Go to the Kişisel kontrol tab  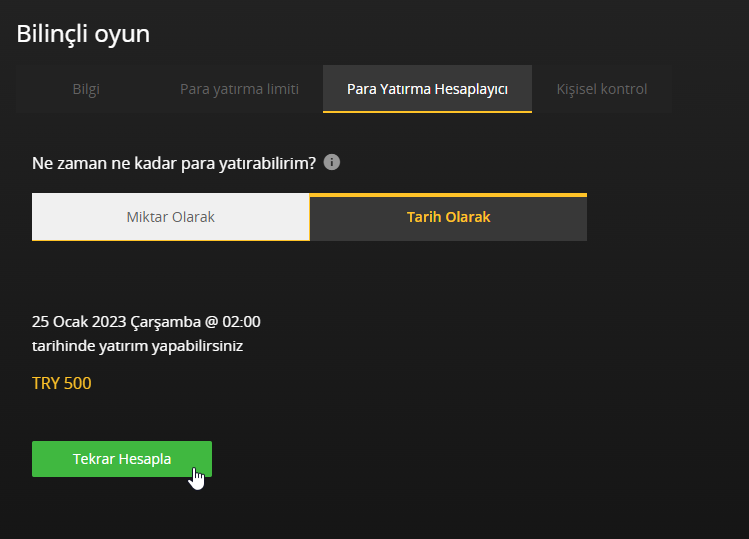tap(601, 89)
